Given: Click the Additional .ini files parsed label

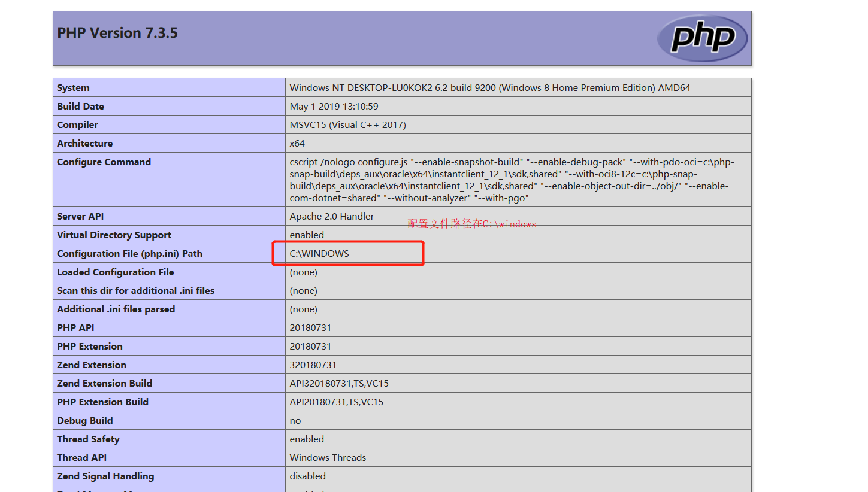Looking at the screenshot, I should pos(116,309).
